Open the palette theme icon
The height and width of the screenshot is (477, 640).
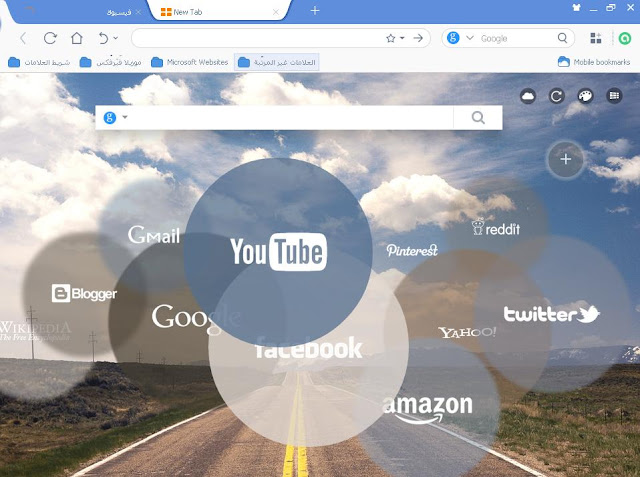pyautogui.click(x=585, y=96)
